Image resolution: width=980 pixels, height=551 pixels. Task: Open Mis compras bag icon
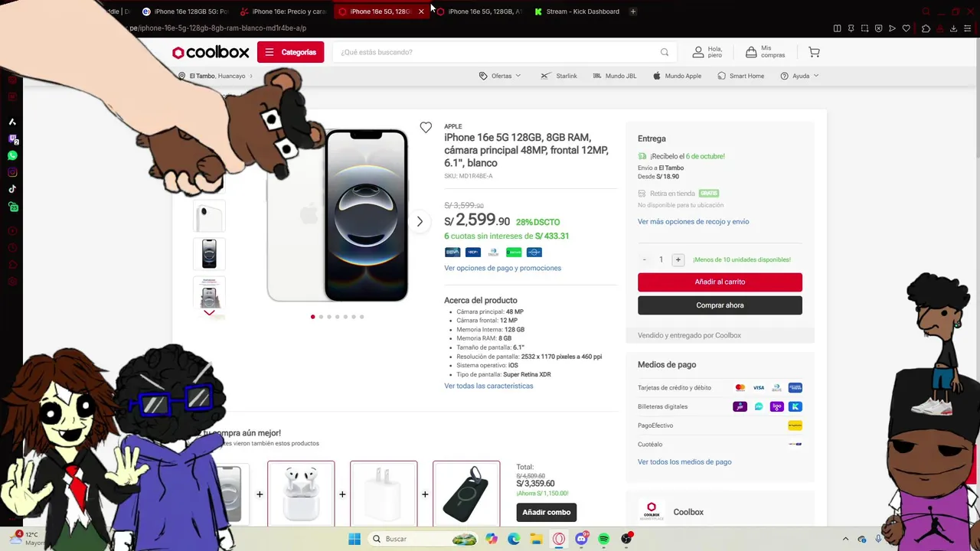click(751, 52)
